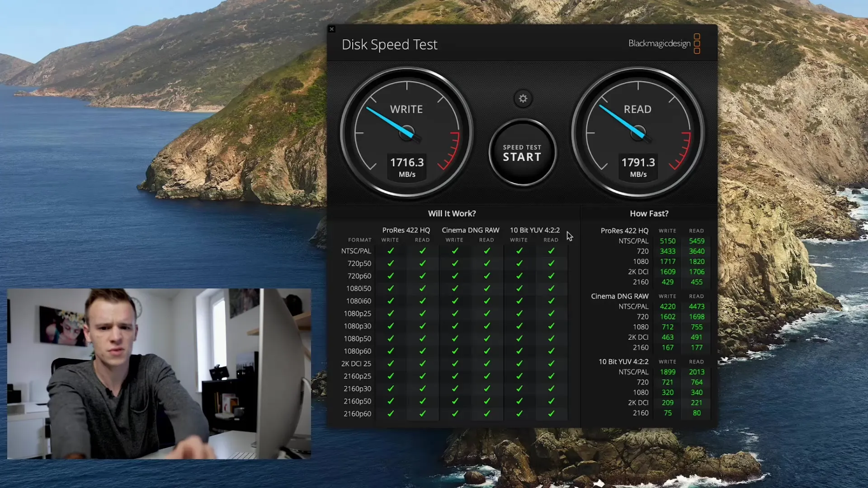Close the Disk Speed Test window
The height and width of the screenshot is (488, 868).
coord(331,29)
